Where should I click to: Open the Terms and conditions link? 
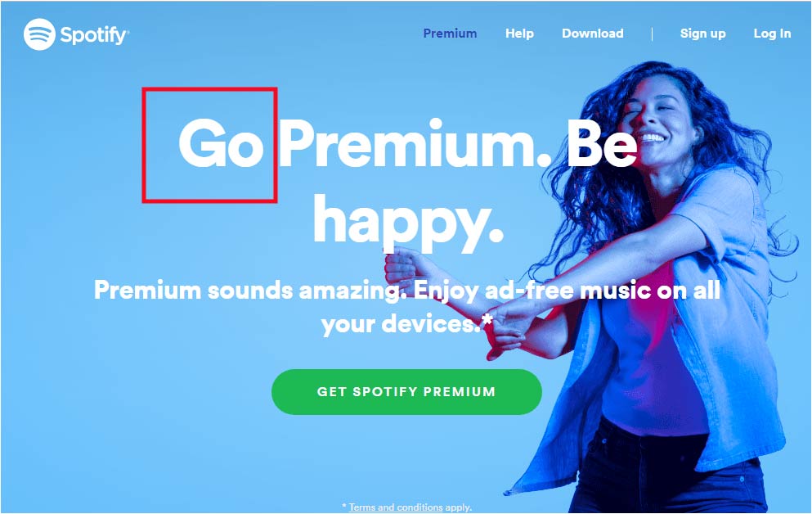point(396,507)
